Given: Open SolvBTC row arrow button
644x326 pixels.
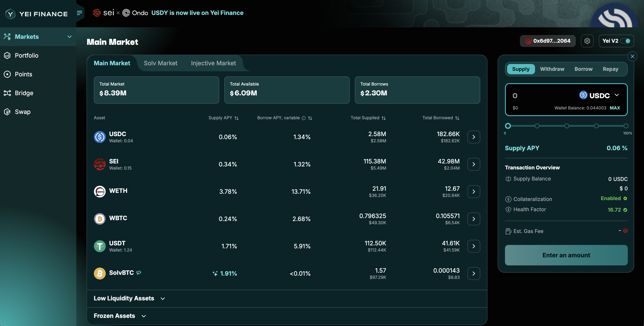Looking at the screenshot, I should click(x=473, y=274).
